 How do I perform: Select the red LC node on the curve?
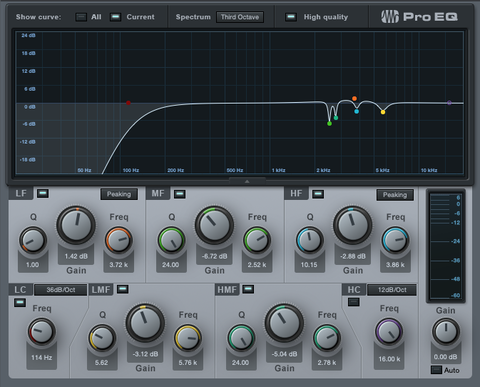coord(128,103)
